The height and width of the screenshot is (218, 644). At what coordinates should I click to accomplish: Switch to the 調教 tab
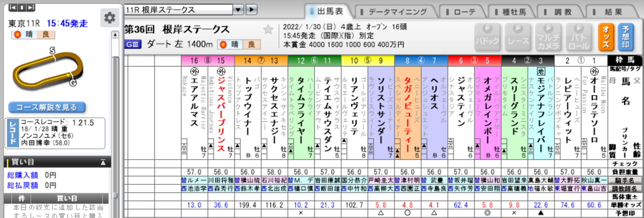click(x=562, y=11)
